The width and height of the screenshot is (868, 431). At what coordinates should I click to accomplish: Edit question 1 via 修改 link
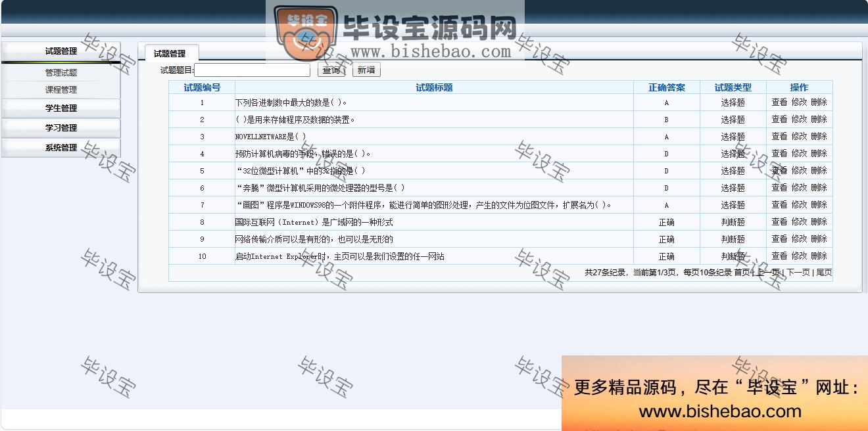click(799, 102)
